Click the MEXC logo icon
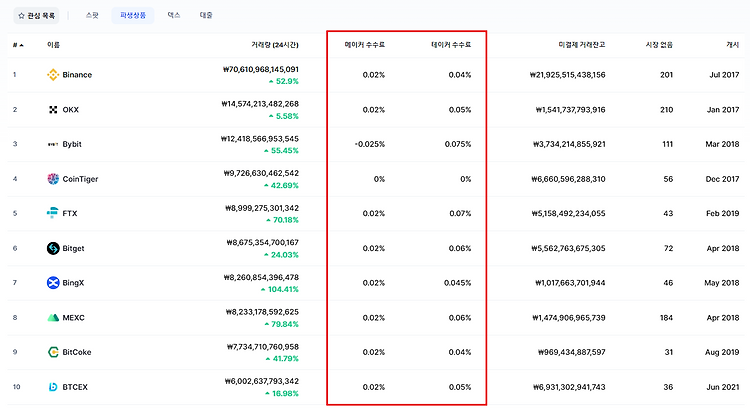Image resolution: width=750 pixels, height=408 pixels. click(53, 318)
